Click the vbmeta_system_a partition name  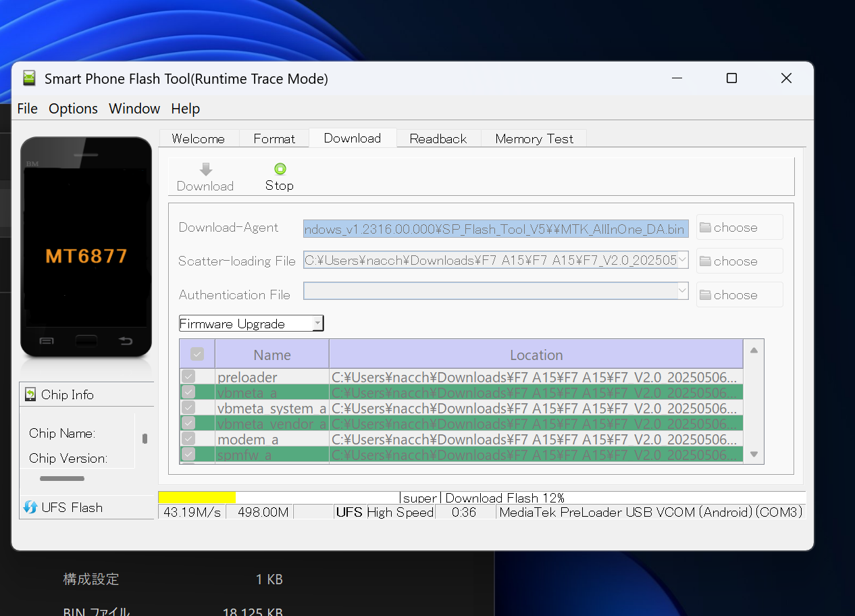click(x=272, y=408)
